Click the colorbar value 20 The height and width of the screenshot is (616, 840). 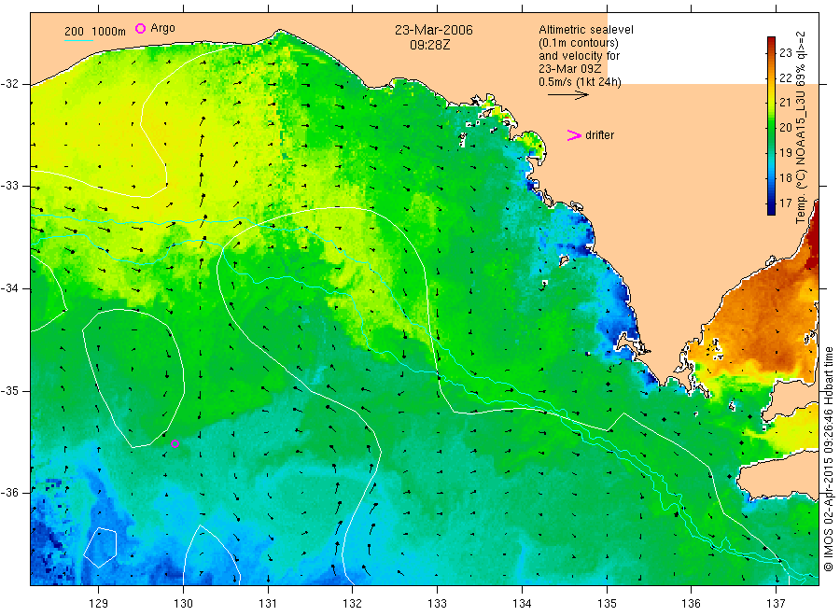click(x=785, y=128)
